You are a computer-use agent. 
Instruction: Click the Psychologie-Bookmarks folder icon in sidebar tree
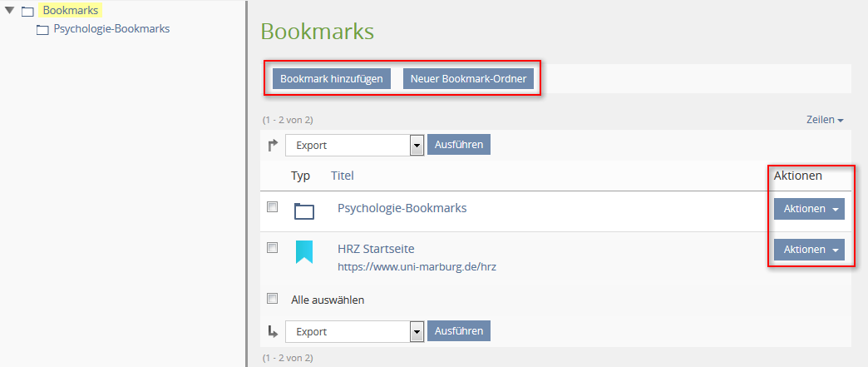42,29
